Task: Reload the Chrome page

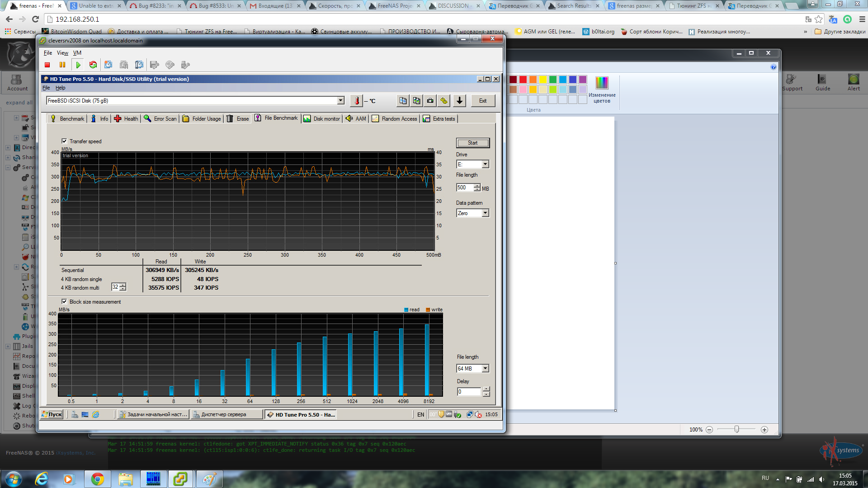Action: (36, 19)
